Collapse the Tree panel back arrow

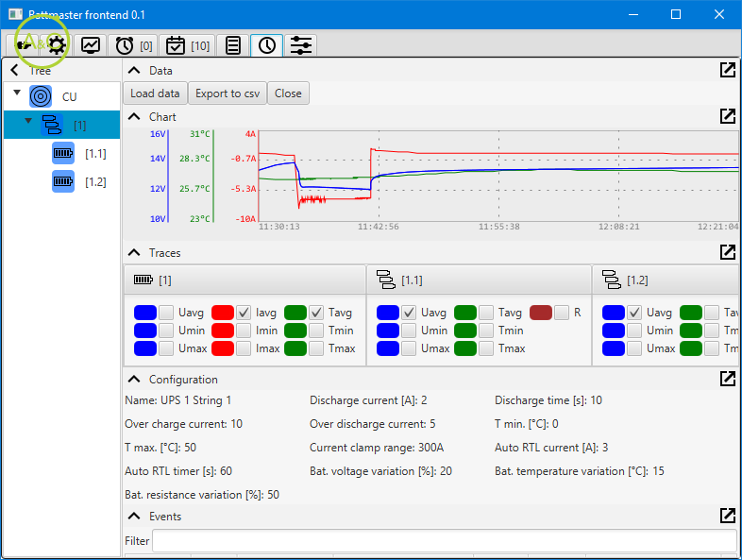point(15,70)
